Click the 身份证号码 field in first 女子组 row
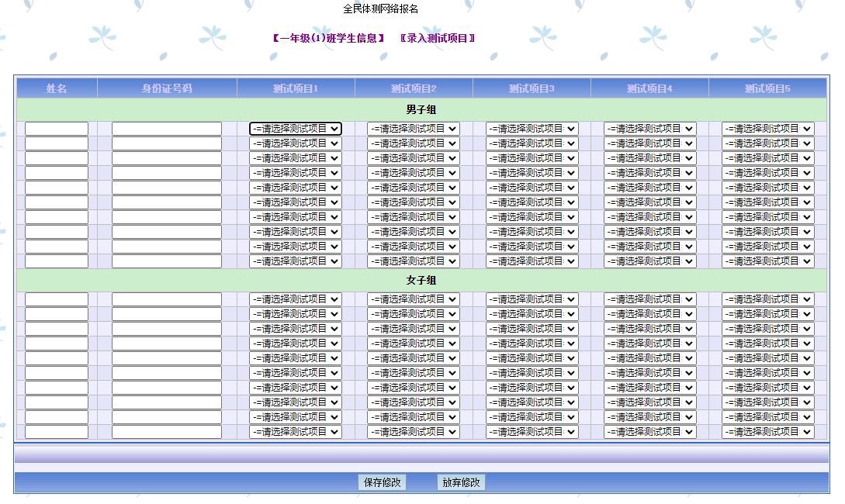845x504 pixels. [167, 299]
